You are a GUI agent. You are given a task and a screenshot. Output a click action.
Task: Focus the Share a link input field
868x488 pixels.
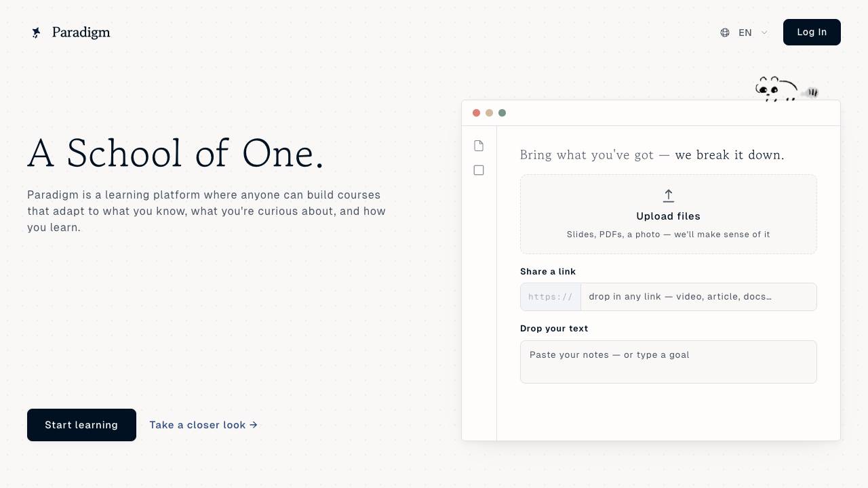[x=698, y=297]
